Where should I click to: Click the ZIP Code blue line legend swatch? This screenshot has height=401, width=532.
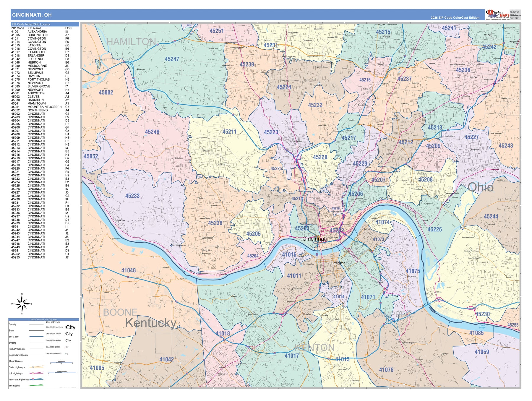[36, 337]
